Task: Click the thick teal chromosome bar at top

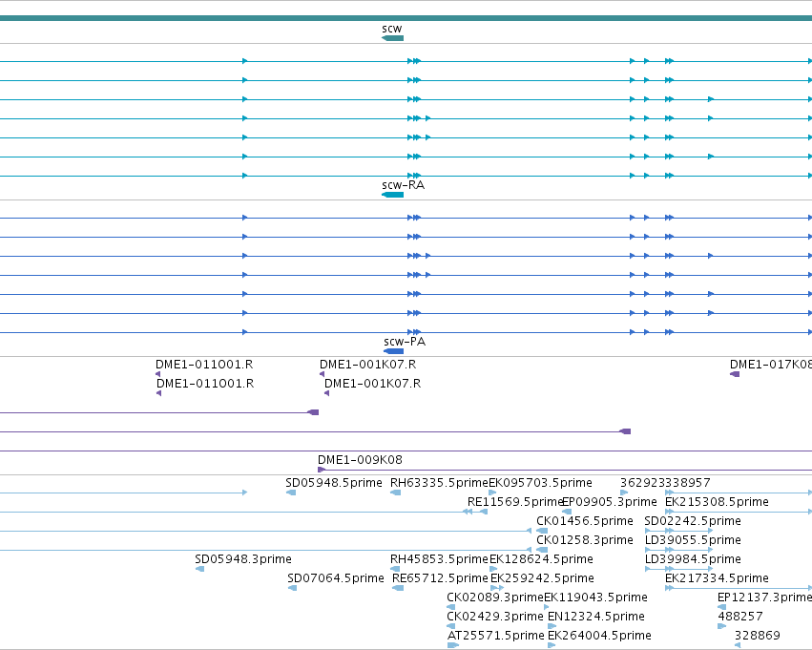Action: coord(406,18)
